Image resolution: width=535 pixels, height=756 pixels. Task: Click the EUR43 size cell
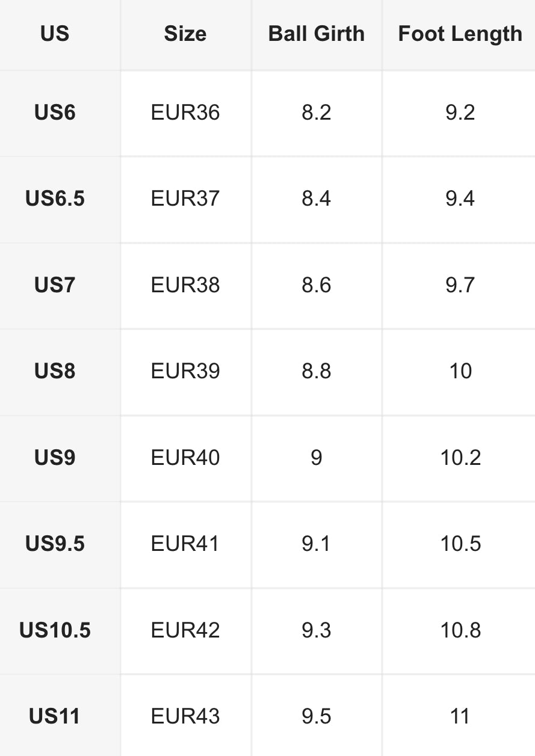185,716
